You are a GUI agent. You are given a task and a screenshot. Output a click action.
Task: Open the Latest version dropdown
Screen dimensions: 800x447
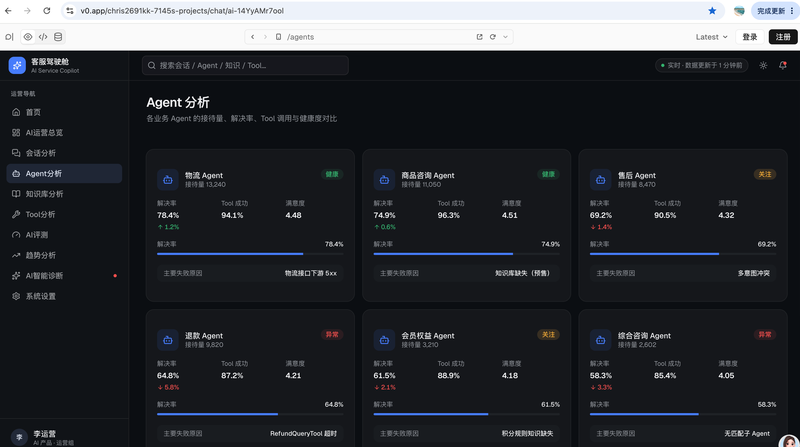click(x=711, y=37)
